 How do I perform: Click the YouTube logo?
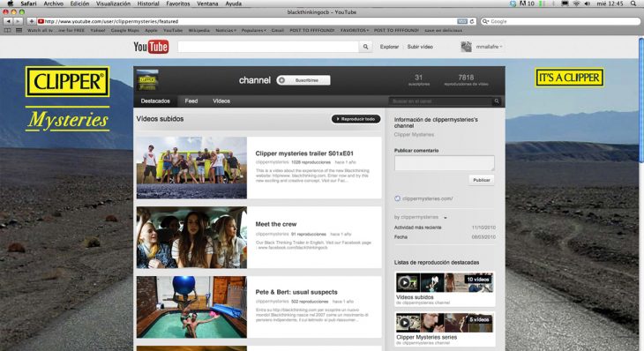(x=151, y=47)
